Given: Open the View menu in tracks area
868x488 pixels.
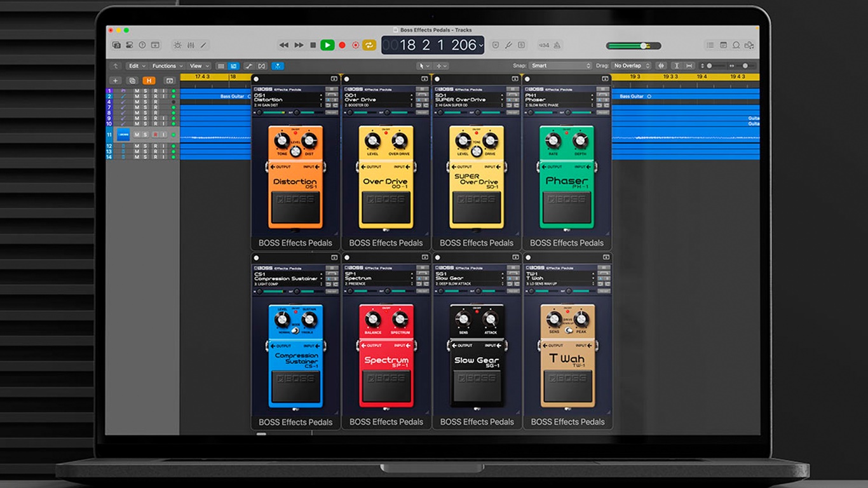Looking at the screenshot, I should (x=199, y=66).
